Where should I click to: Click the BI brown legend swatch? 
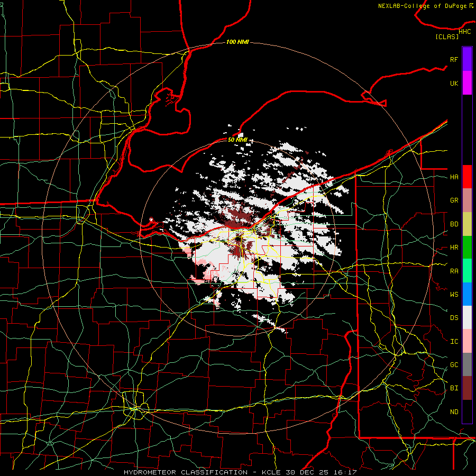pyautogui.click(x=467, y=388)
